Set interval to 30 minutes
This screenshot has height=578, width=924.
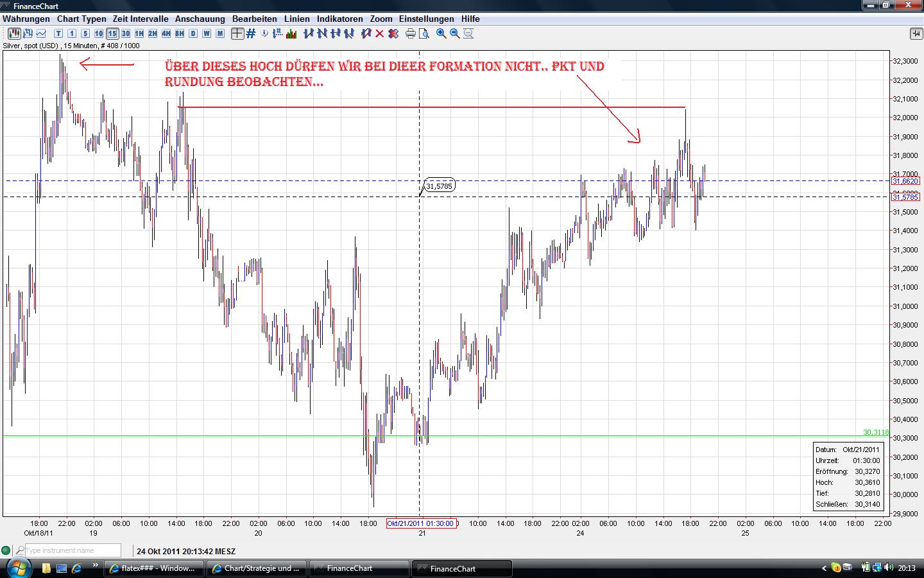coord(126,33)
